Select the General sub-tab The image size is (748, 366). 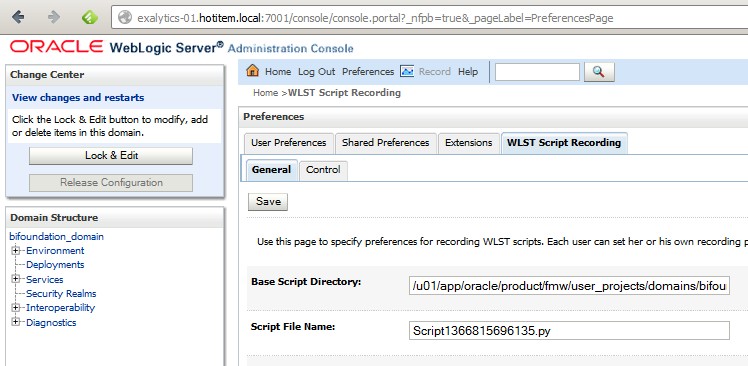[271, 170]
